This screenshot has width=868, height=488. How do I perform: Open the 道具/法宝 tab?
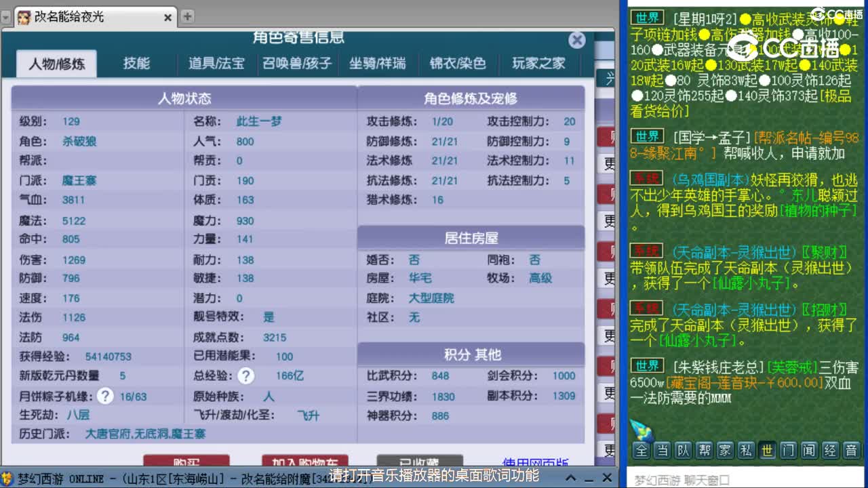point(216,63)
